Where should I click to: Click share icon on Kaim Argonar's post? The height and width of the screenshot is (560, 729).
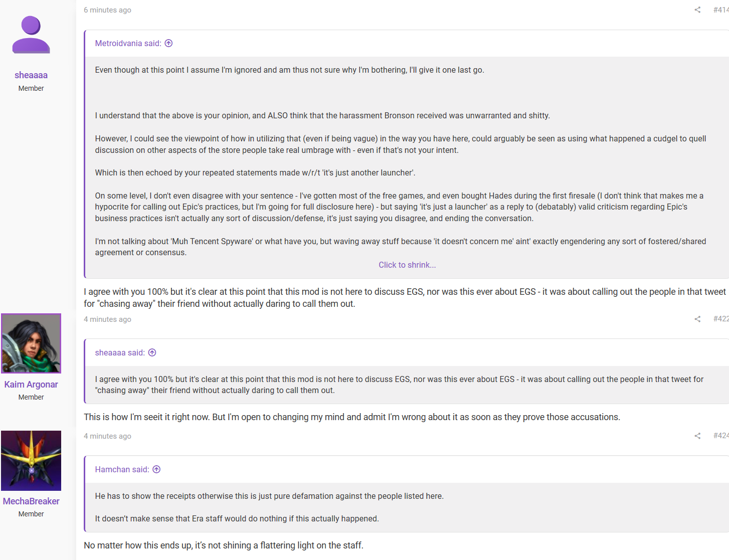coord(697,319)
